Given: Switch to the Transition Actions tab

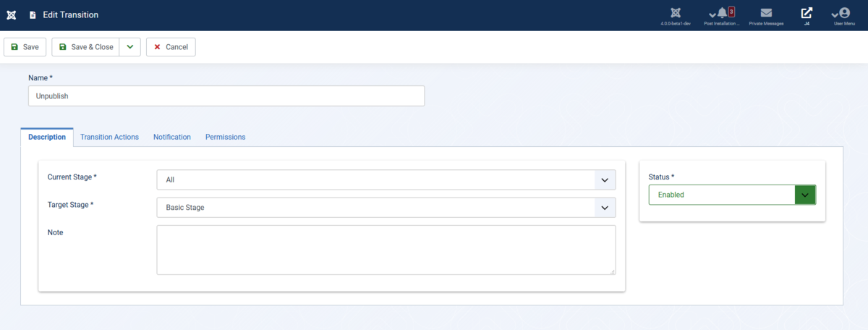Looking at the screenshot, I should click(x=109, y=137).
